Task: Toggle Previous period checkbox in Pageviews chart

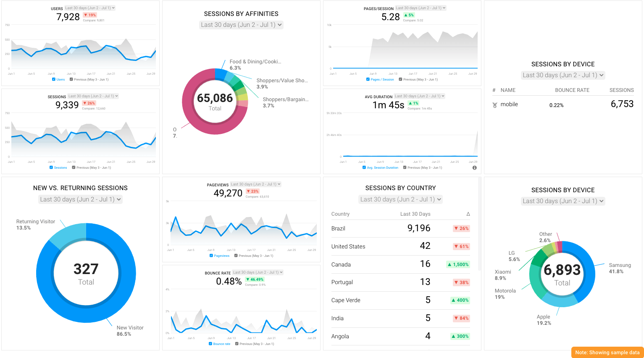Action: click(236, 256)
